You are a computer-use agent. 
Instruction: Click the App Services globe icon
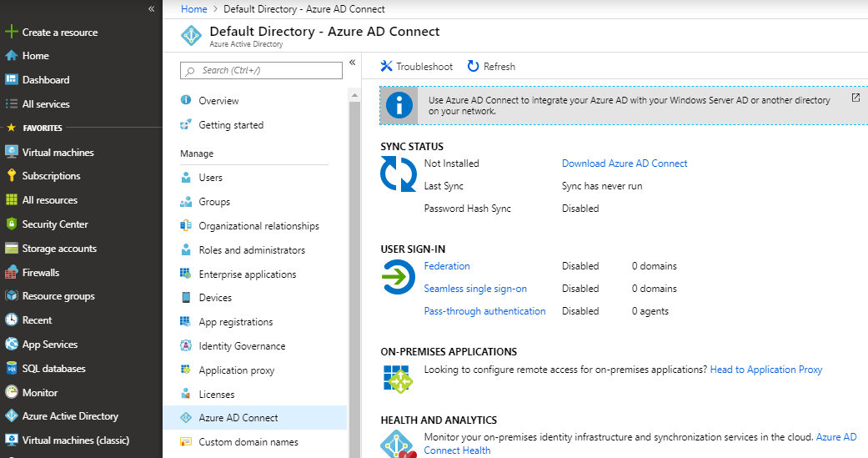pos(11,344)
